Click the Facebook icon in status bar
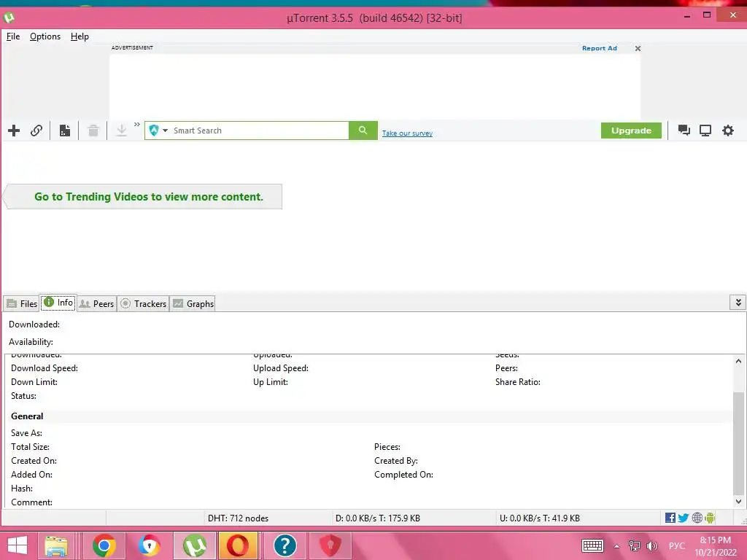This screenshot has height=560, width=747. (670, 518)
